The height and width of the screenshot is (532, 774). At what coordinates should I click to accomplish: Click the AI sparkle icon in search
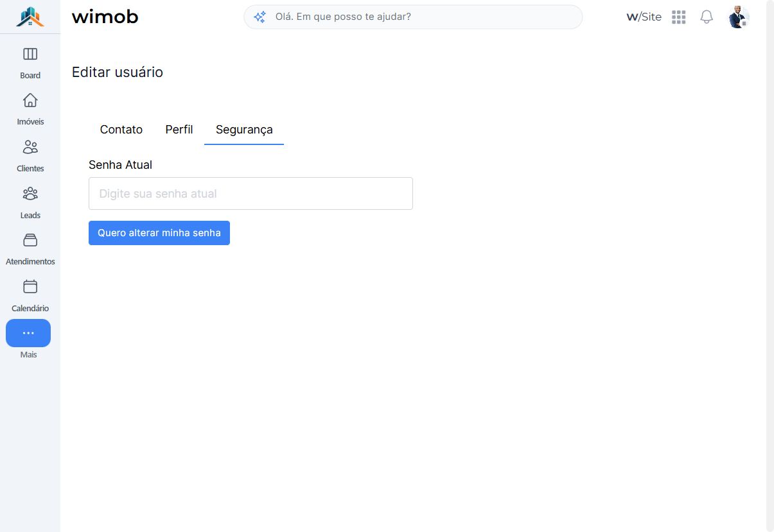point(259,17)
